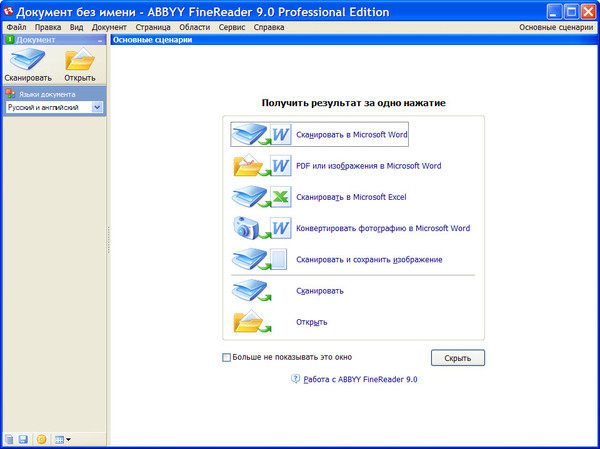This screenshot has width=600, height=449.
Task: Click the Языки документа panel header
Action: 54,94
